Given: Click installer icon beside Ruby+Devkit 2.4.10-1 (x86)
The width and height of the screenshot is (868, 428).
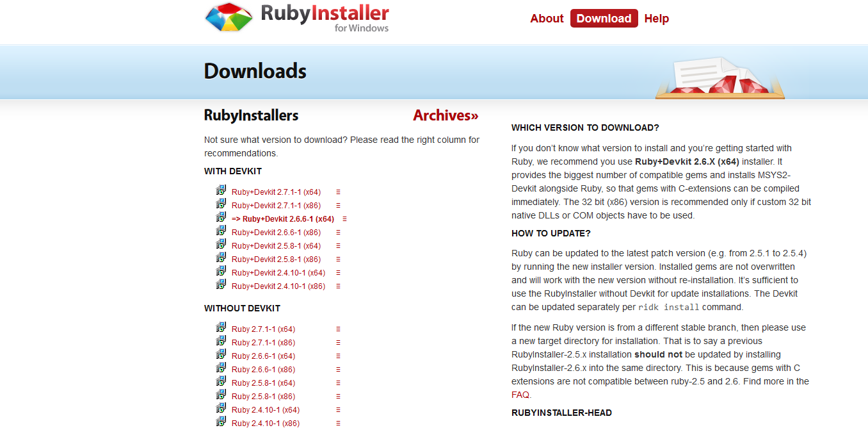Looking at the screenshot, I should [221, 285].
